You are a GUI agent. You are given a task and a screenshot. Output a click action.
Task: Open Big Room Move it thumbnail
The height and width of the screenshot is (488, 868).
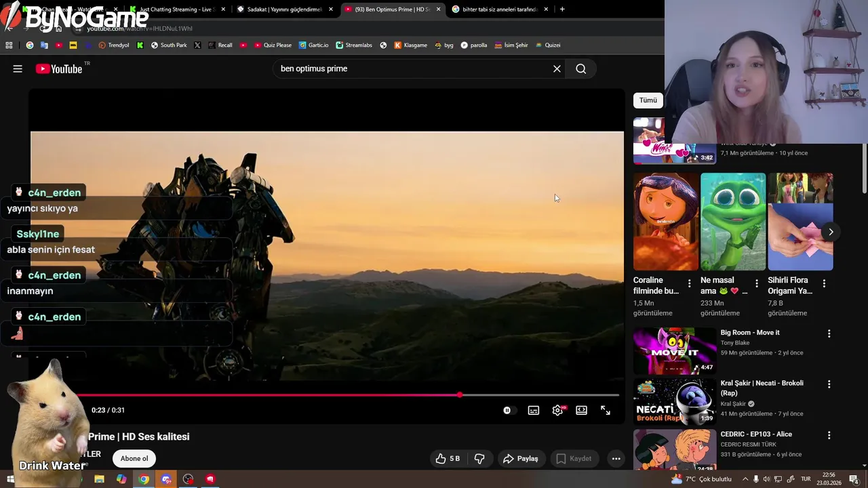pos(675,351)
